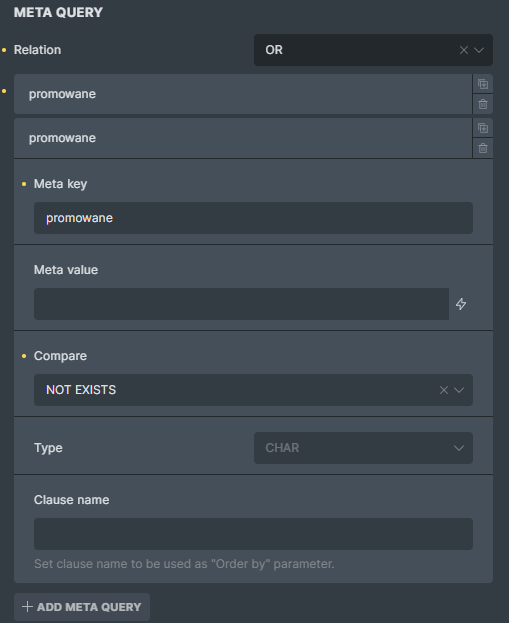Screen dimensions: 509x623
Task: Select the NOT EXISTS compare combo box
Action: (253, 390)
